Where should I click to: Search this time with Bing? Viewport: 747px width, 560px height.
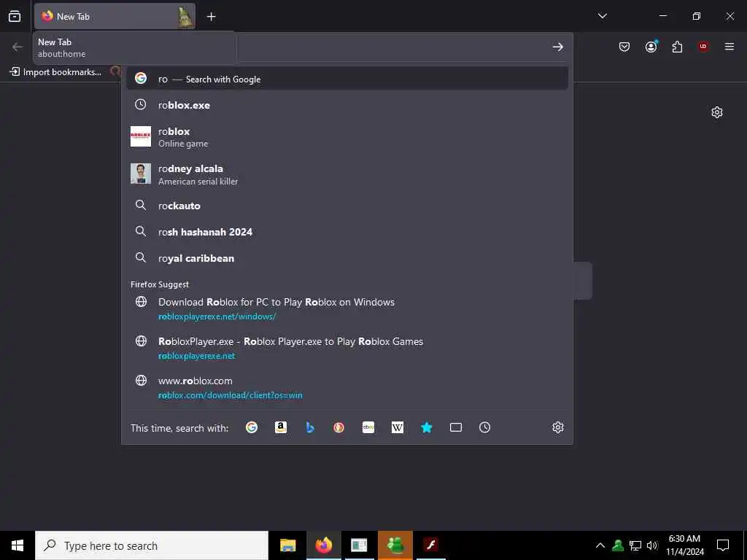point(309,427)
